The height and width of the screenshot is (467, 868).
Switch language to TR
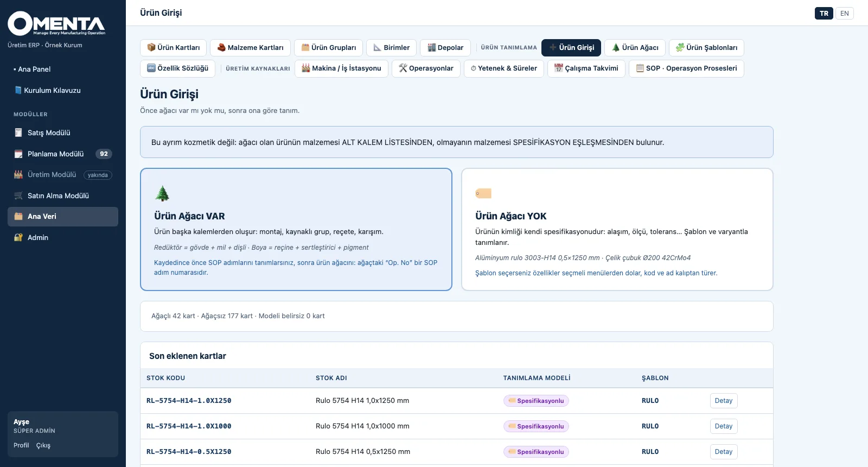pyautogui.click(x=824, y=13)
